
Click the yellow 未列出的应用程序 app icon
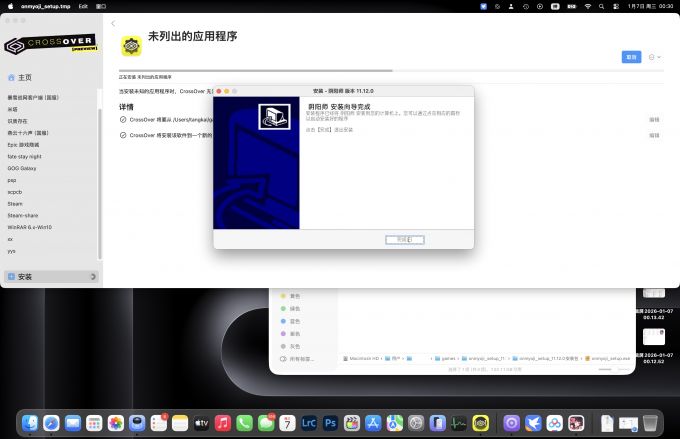pos(131,46)
